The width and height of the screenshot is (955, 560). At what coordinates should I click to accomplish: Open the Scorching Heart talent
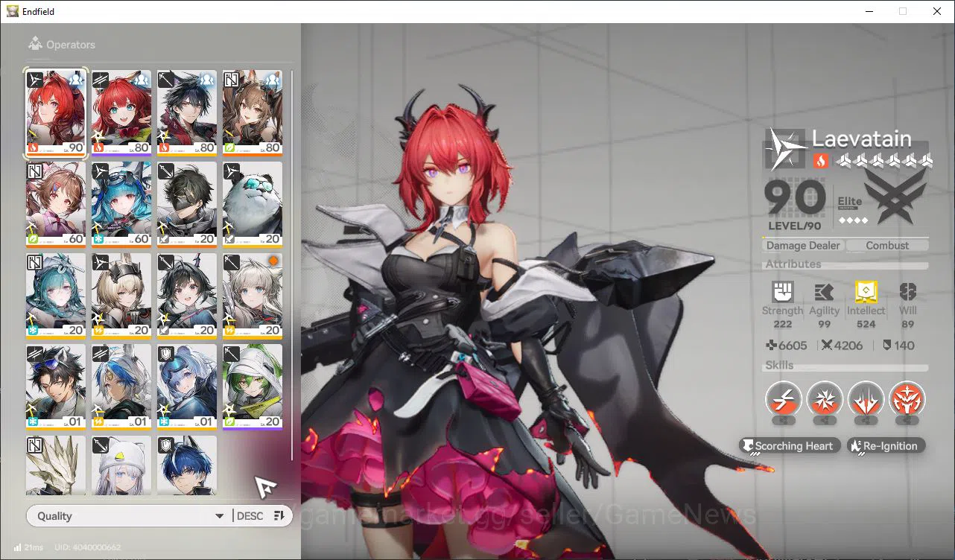[790, 446]
